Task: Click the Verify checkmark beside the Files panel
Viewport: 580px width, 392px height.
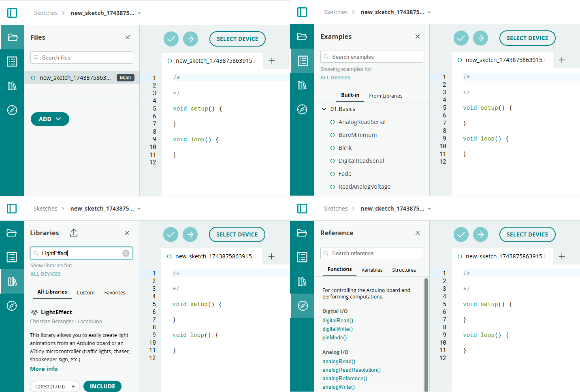Action: coord(171,39)
